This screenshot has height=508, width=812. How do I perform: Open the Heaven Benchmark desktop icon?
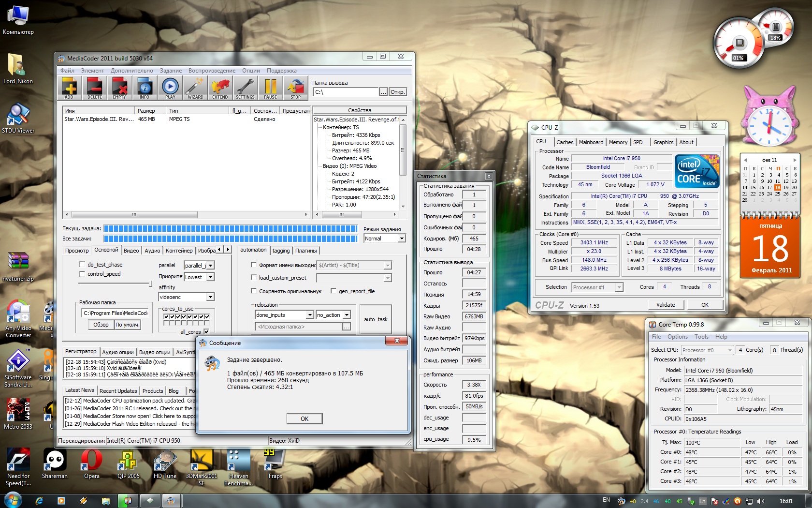click(x=238, y=467)
